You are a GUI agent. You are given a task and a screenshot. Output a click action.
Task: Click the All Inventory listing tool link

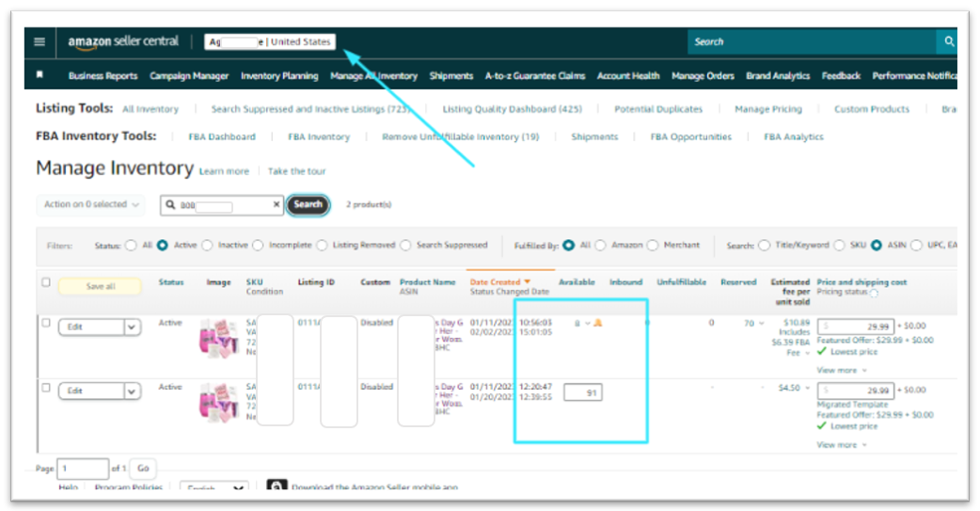150,109
